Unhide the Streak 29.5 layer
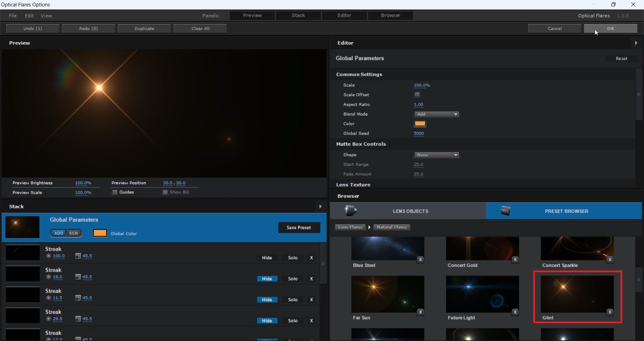644x341 pixels. click(267, 321)
